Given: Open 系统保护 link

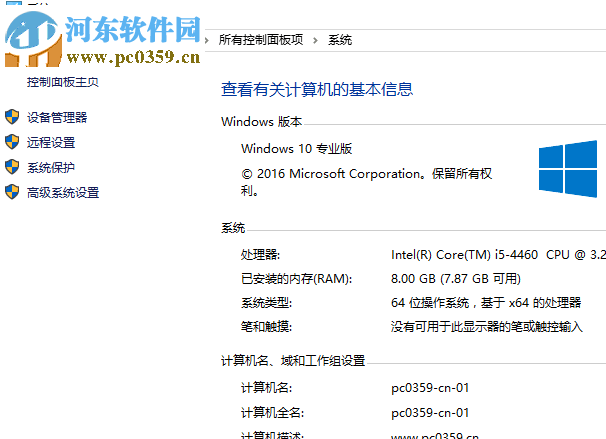Looking at the screenshot, I should (51, 167).
